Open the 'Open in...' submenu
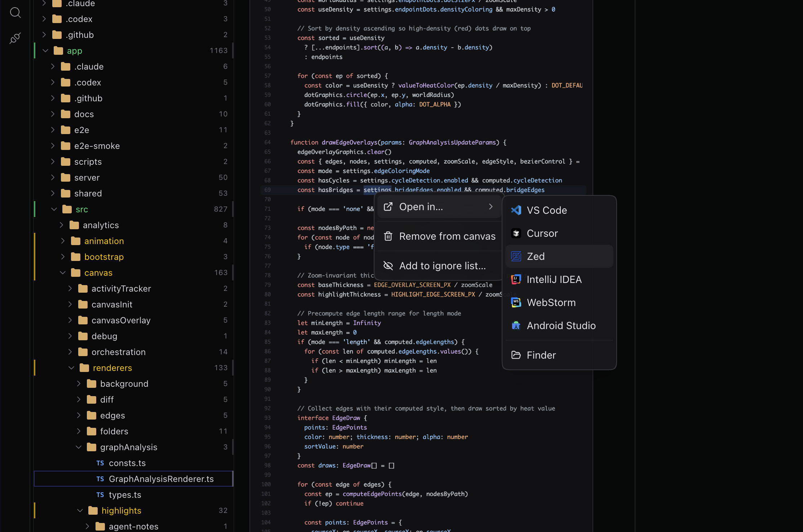 tap(439, 207)
